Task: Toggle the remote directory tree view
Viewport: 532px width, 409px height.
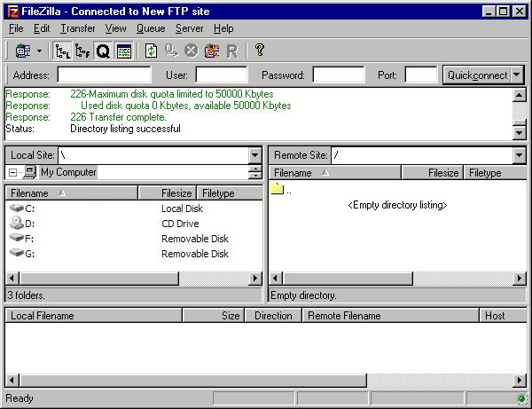Action: pyautogui.click(x=82, y=51)
